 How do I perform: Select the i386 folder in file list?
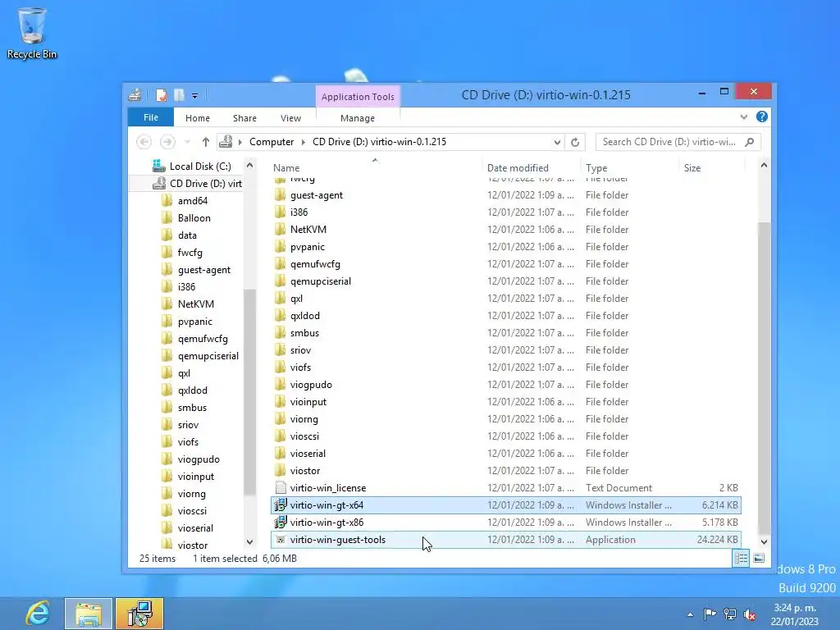[505, 212]
